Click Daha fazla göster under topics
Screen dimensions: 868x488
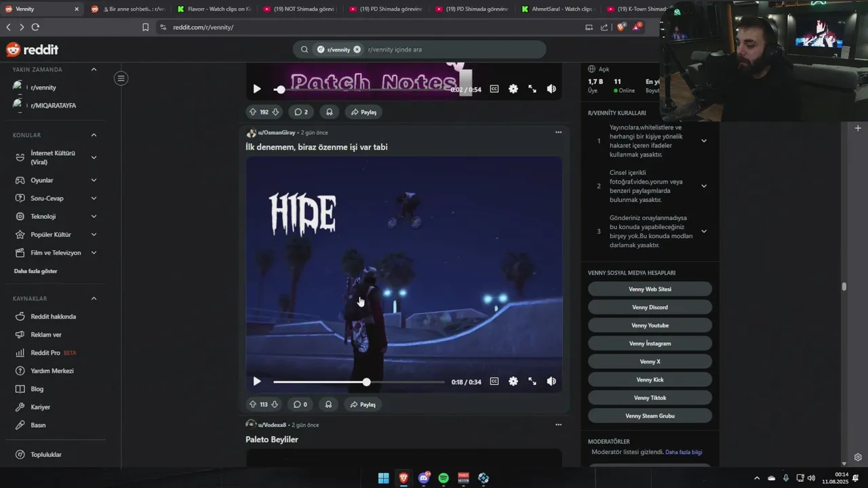tap(36, 271)
